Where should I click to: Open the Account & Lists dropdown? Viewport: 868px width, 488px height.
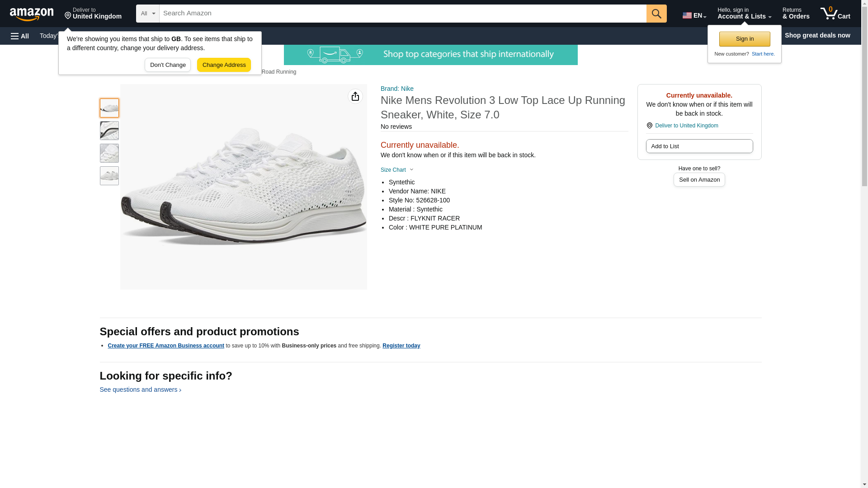pos(744,14)
